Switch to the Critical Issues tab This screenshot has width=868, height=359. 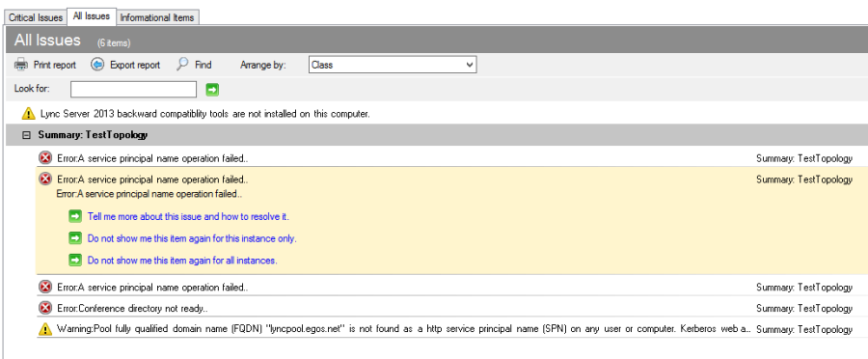tap(35, 17)
